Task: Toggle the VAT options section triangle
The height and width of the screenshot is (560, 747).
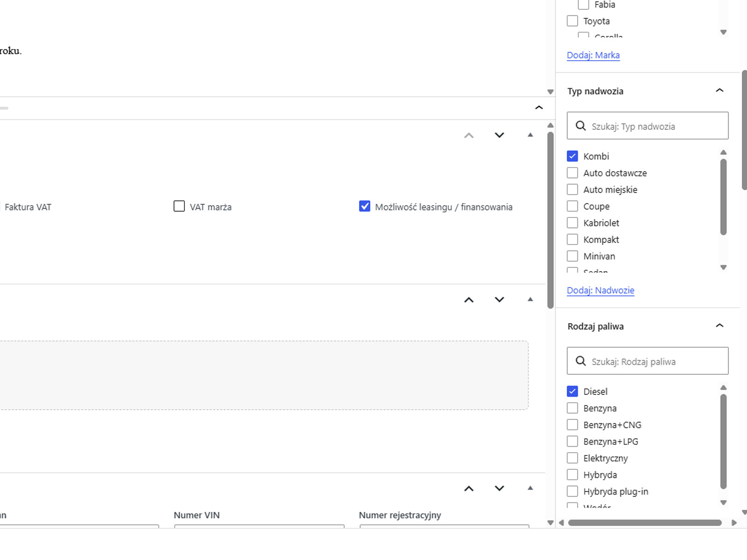Action: 530,135
